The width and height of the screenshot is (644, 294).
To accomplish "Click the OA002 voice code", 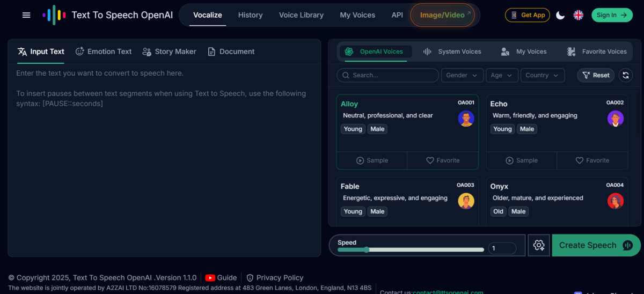I will (x=615, y=102).
